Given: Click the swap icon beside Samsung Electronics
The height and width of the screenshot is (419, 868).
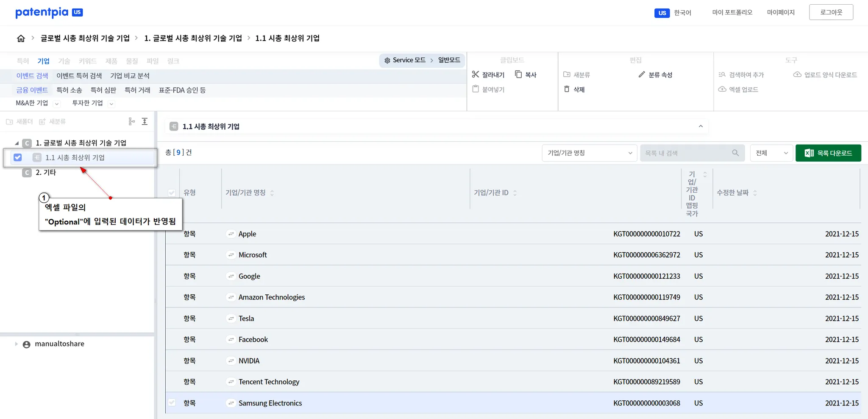Looking at the screenshot, I should [x=231, y=403].
